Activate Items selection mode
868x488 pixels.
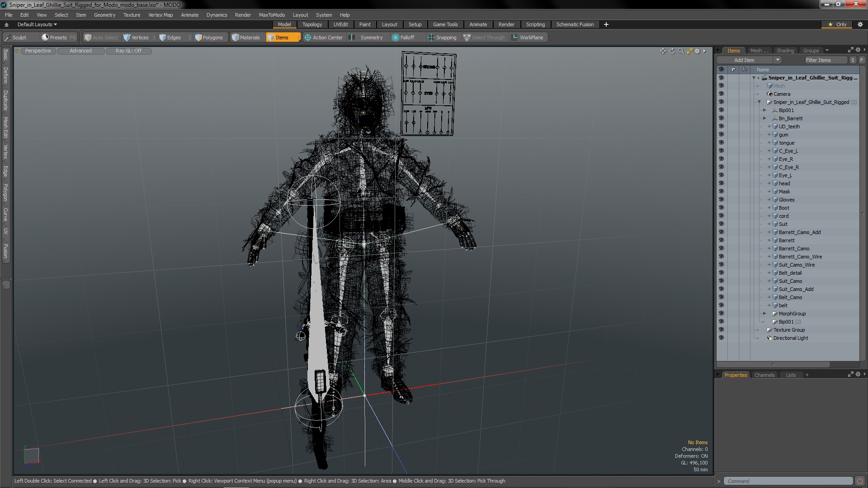(283, 38)
